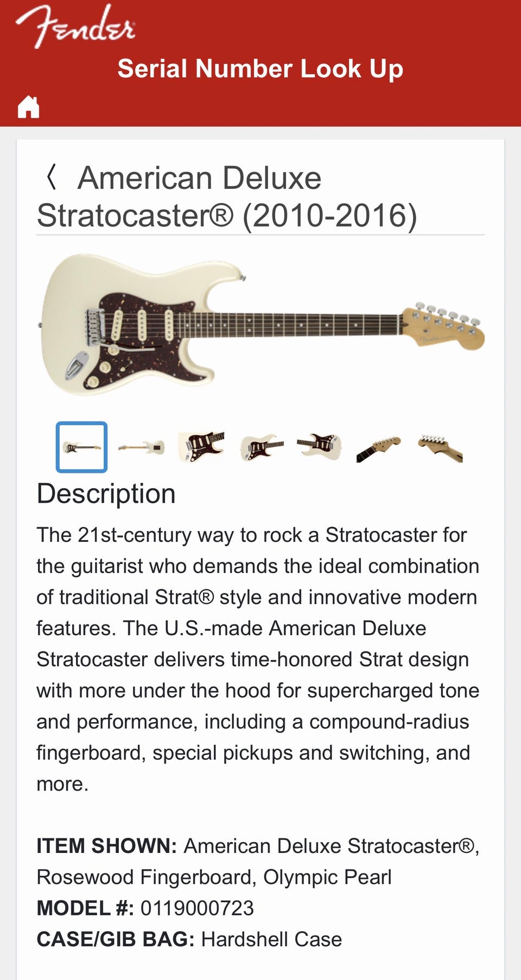
Task: Select the highlighted full front view thumbnail
Action: (x=81, y=447)
